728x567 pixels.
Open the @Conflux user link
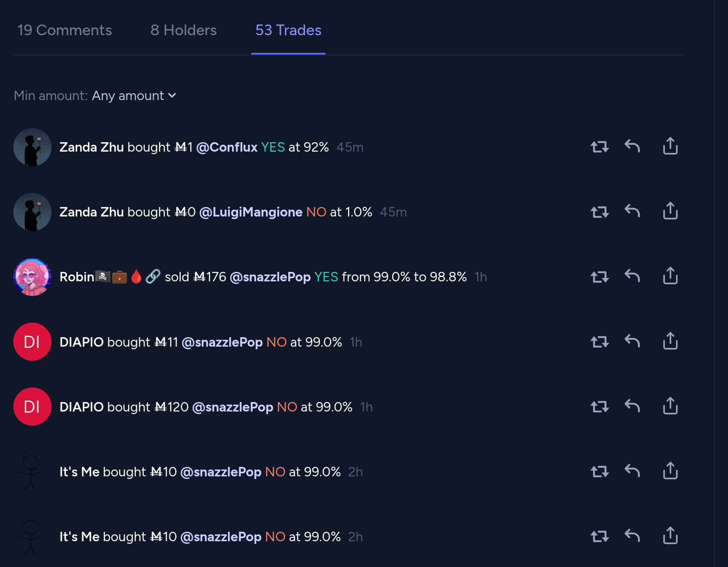pyautogui.click(x=227, y=147)
